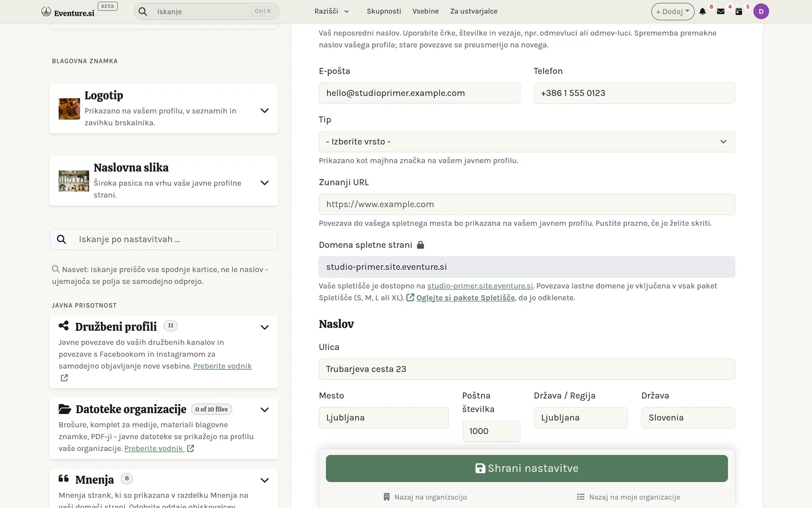The image size is (812, 508).
Task: Click the Logotip thumbnail image
Action: [69, 109]
